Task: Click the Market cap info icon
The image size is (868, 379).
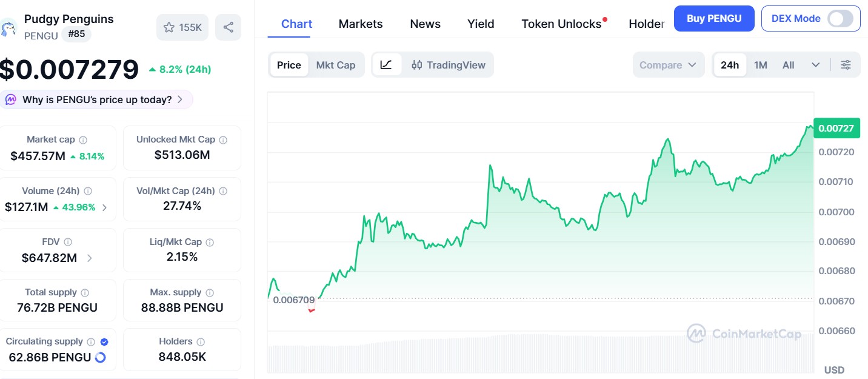Action: click(84, 139)
